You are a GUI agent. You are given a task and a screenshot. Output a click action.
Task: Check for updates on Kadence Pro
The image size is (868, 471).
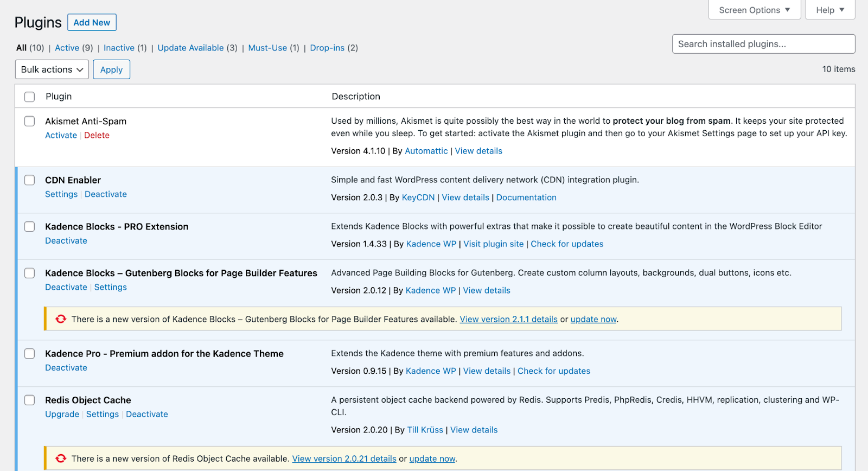coord(553,371)
